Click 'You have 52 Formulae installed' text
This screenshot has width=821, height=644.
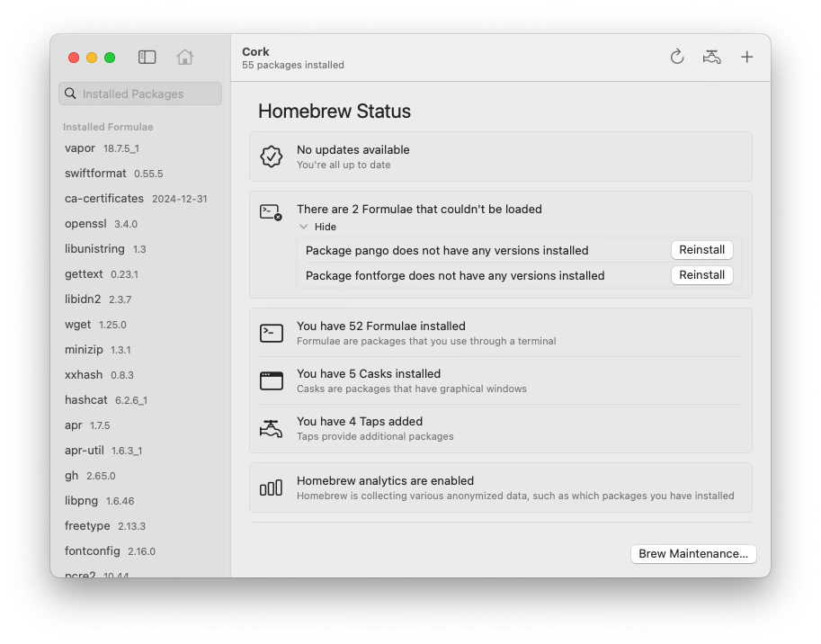click(380, 326)
